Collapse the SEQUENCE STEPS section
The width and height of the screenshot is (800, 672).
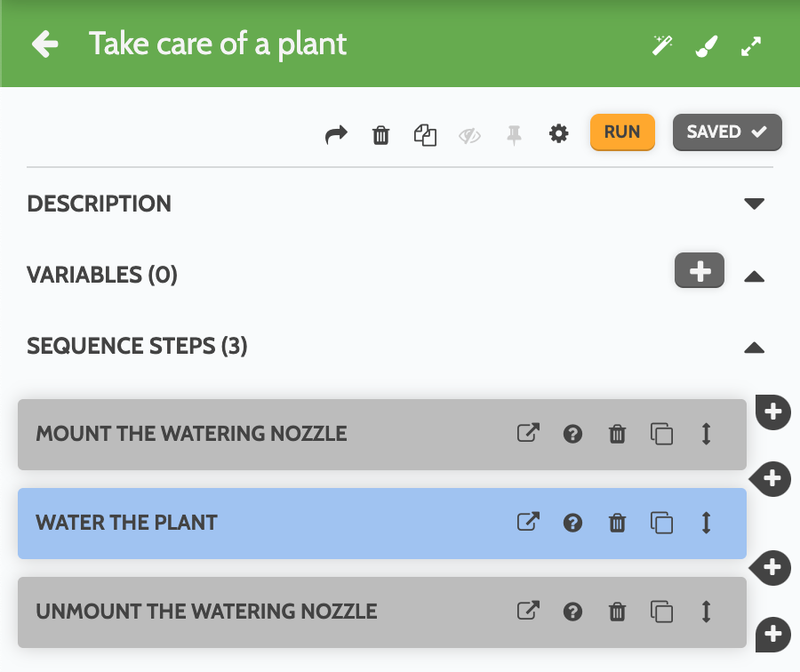[x=754, y=347]
